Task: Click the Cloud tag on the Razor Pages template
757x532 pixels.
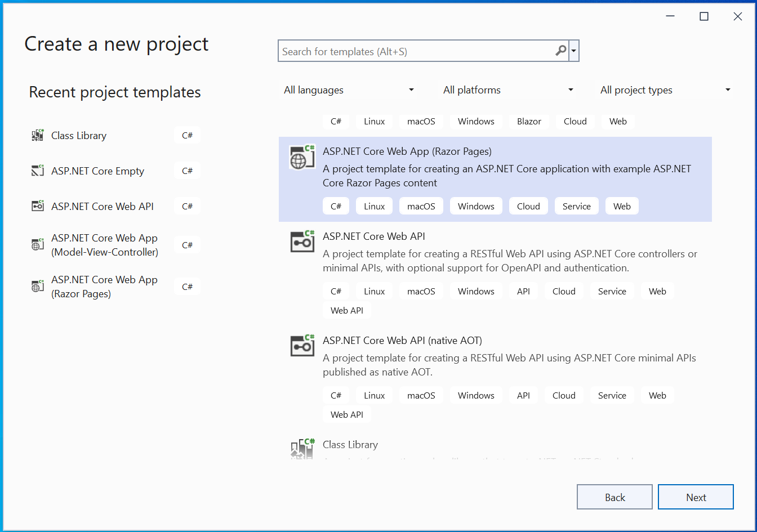Action: click(528, 206)
